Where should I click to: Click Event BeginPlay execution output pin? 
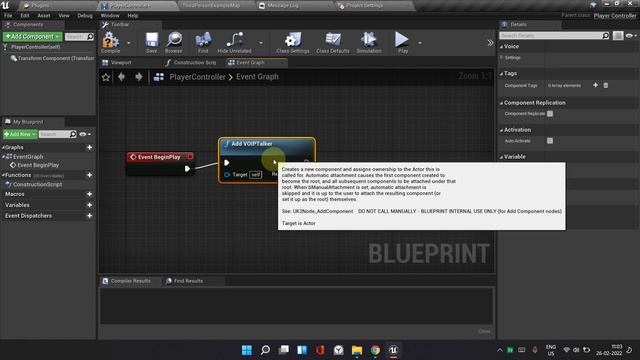pos(187,169)
